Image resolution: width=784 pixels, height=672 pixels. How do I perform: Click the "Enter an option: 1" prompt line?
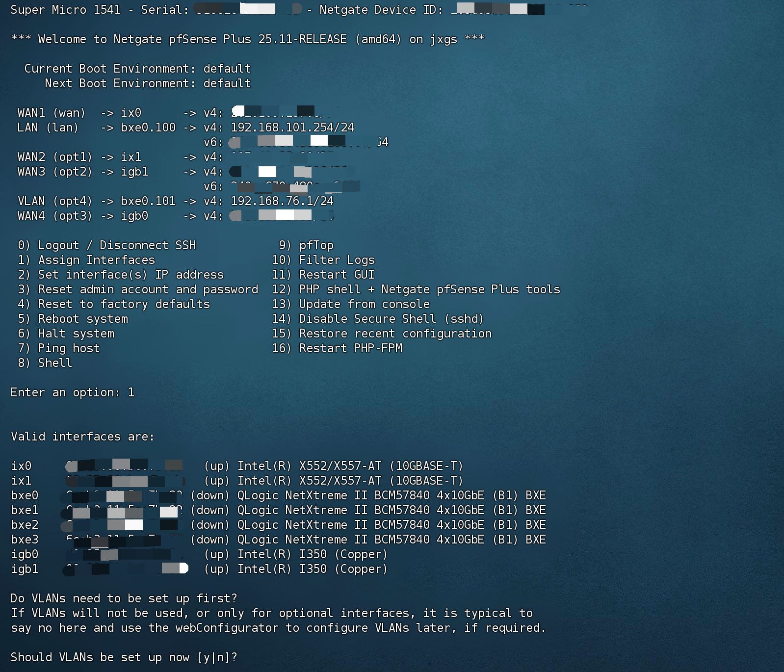(73, 392)
